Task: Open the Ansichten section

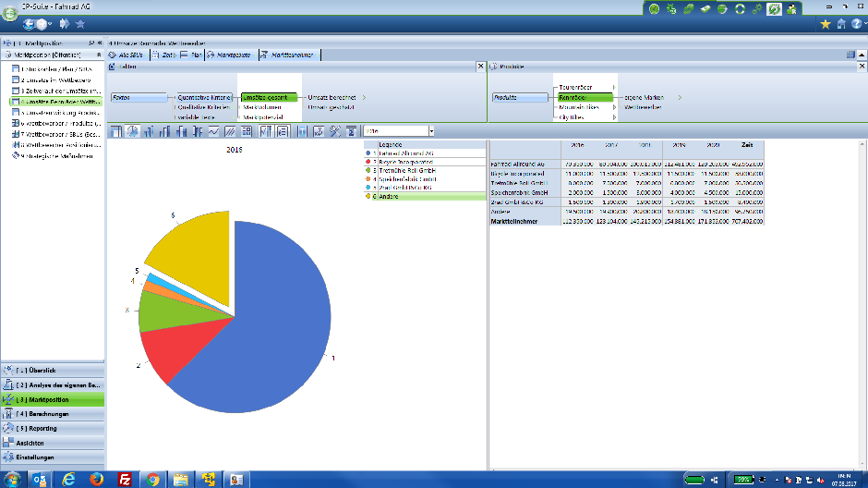Action: [x=53, y=443]
